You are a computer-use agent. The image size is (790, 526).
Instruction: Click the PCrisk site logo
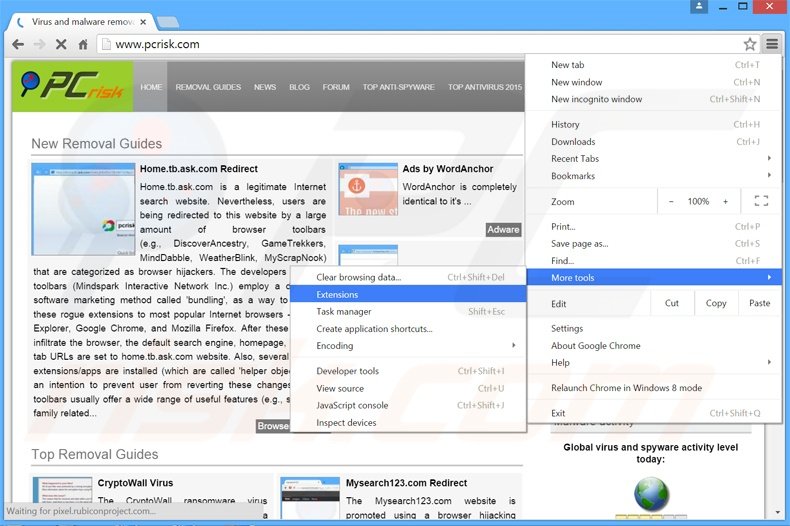[72, 86]
